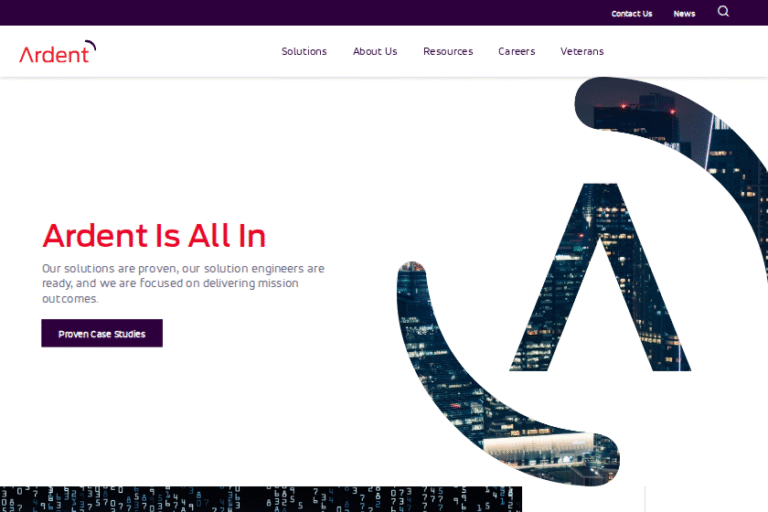Click the arc accent on the Ardent logo
Image resolution: width=768 pixels, height=512 pixels.
point(91,45)
